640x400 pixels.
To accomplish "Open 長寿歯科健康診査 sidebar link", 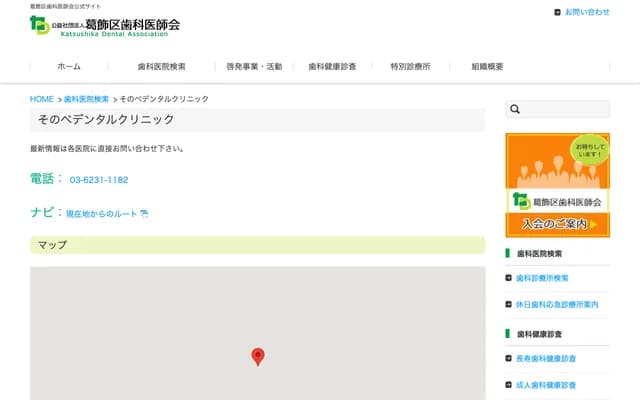I will point(546,359).
